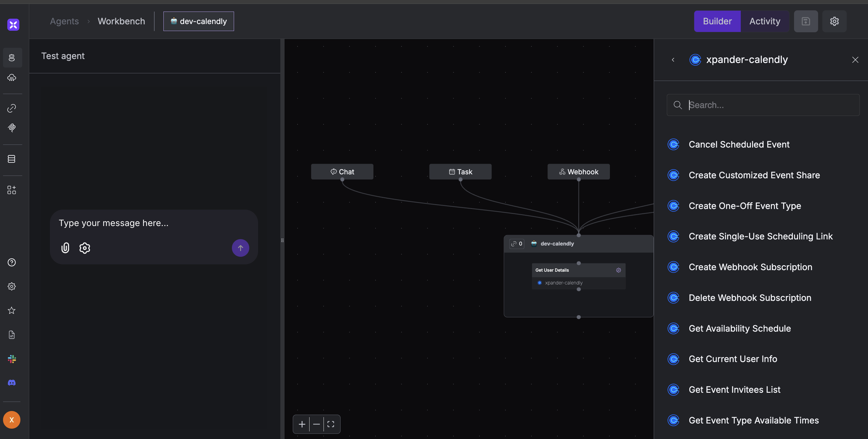Screen dimensions: 868x439
Task: Add Cancel Scheduled Event operation
Action: click(739, 145)
